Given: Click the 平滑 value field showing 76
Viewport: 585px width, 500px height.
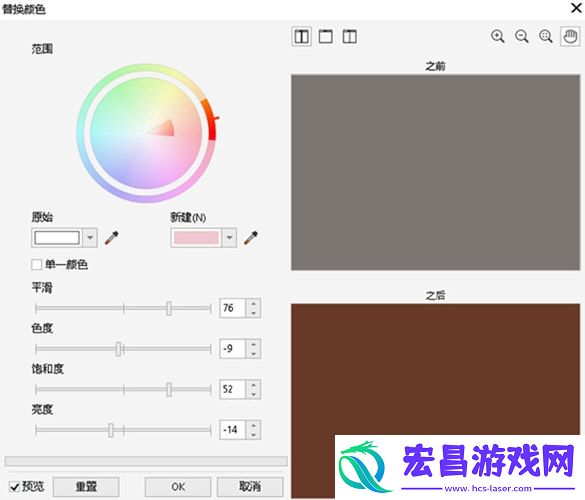Looking at the screenshot, I should coord(232,308).
